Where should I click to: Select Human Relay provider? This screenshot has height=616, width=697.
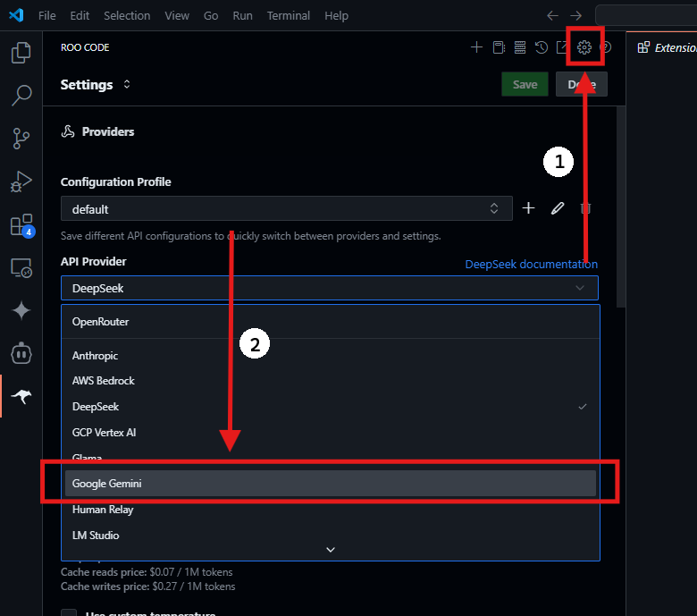tap(331, 510)
